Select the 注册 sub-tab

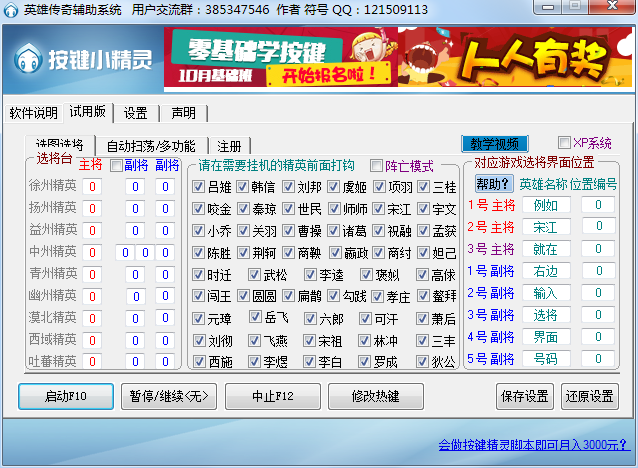pyautogui.click(x=229, y=146)
